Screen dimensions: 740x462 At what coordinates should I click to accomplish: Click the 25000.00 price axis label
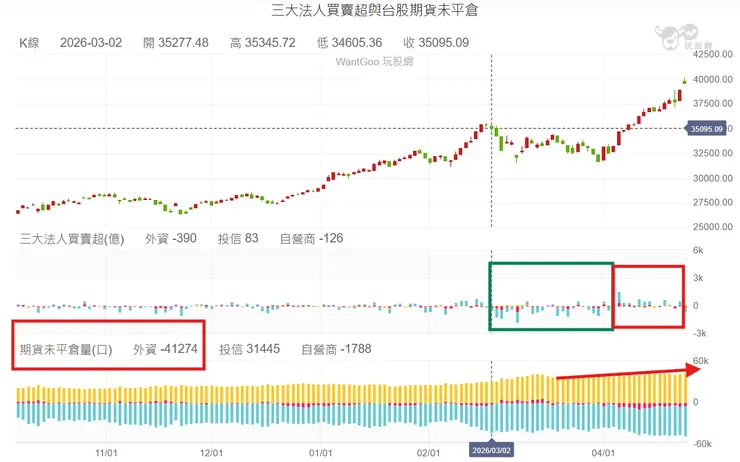[x=713, y=227]
